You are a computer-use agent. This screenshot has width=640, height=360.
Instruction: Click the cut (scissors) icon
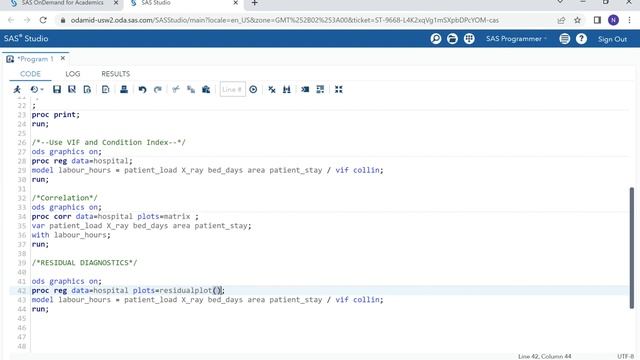click(x=176, y=89)
